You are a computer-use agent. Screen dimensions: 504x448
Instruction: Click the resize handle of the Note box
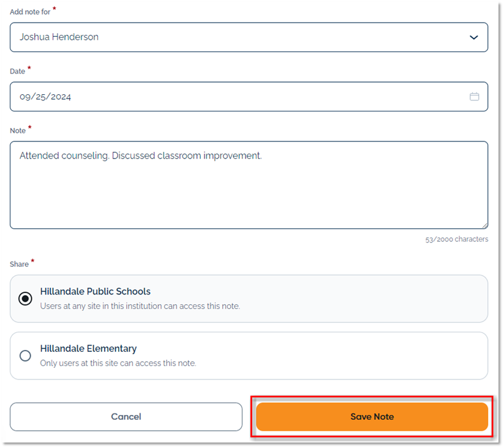[484, 225]
